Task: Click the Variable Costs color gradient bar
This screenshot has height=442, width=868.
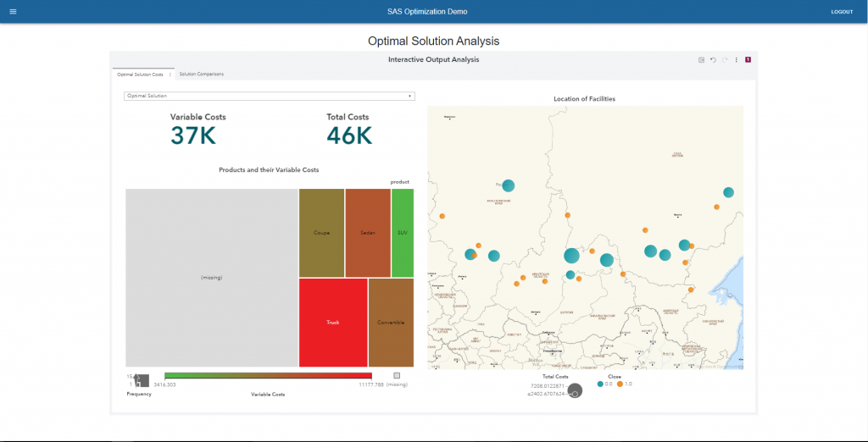Action: tap(268, 375)
